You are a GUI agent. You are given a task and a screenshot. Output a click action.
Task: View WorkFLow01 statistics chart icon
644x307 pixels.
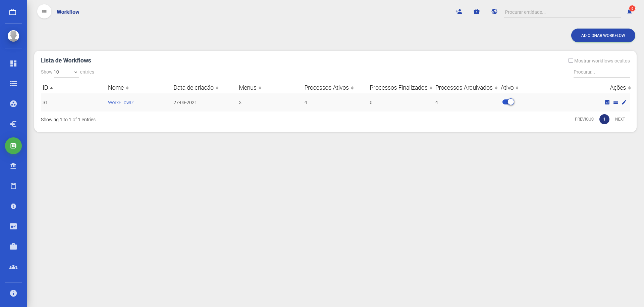(607, 102)
